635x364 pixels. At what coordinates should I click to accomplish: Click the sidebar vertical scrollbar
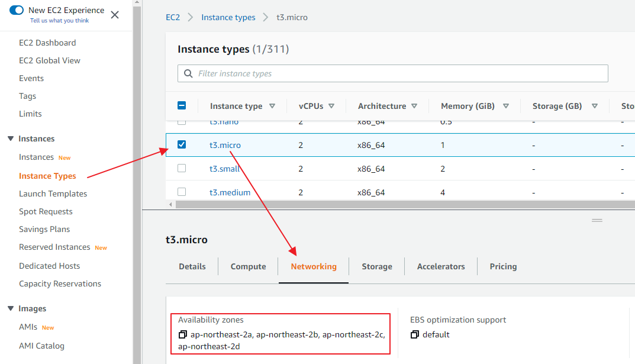[x=137, y=185]
